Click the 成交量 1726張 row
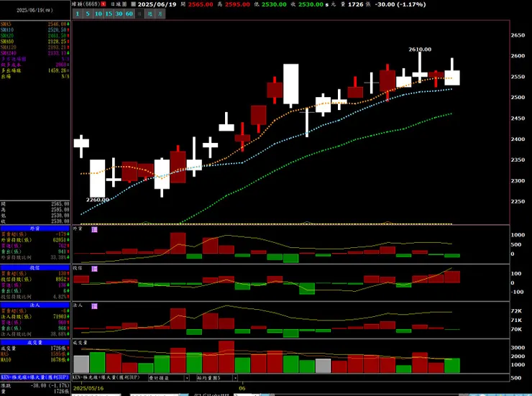Image resolution: width=532 pixels, height=396 pixels. (x=35, y=348)
